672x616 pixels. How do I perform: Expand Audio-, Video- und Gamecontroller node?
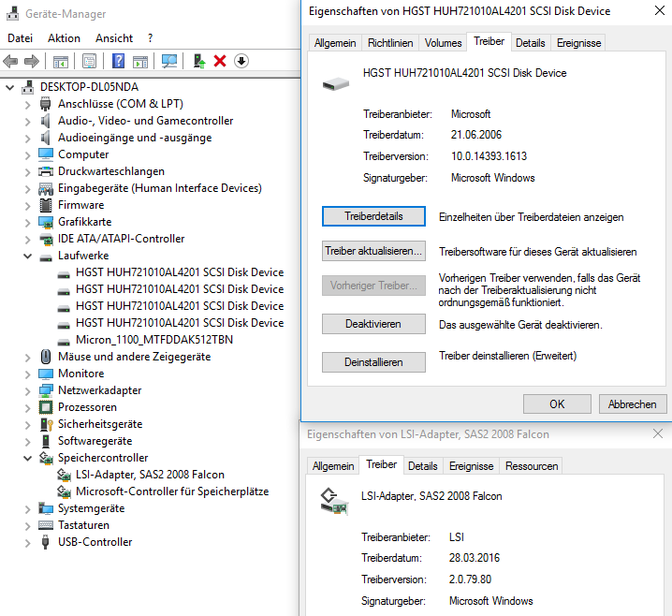point(28,122)
